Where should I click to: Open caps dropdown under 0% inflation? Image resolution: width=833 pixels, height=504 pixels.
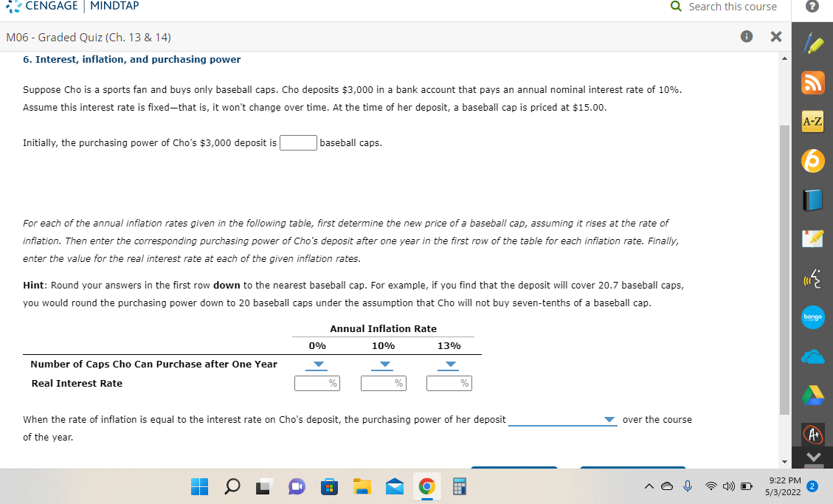point(317,364)
